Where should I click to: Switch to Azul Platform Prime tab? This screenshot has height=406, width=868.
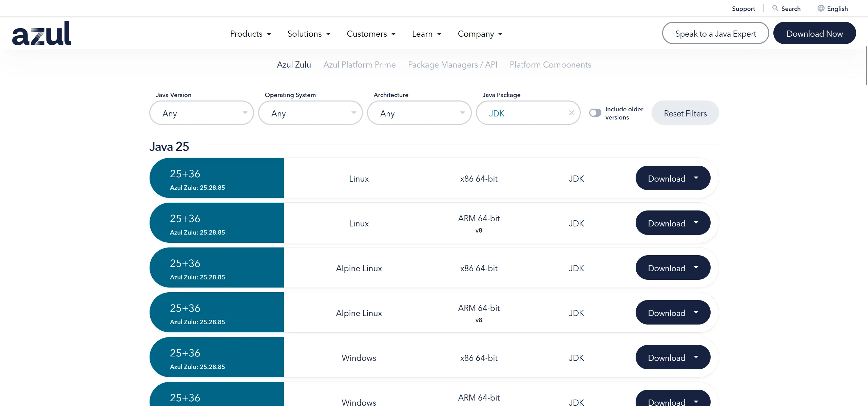360,64
